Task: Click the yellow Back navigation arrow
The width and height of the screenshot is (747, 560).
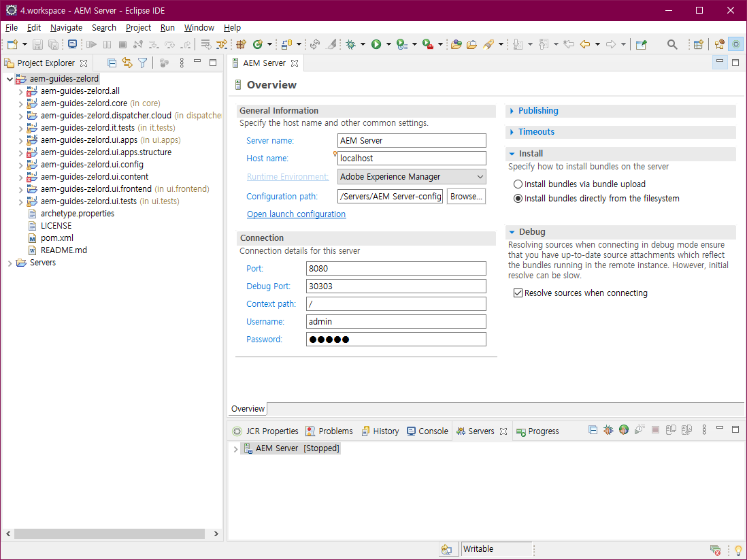Action: click(585, 44)
